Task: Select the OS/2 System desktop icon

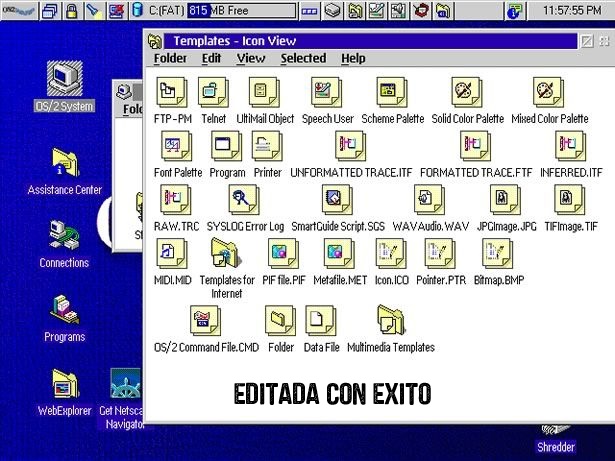Action: pos(65,78)
